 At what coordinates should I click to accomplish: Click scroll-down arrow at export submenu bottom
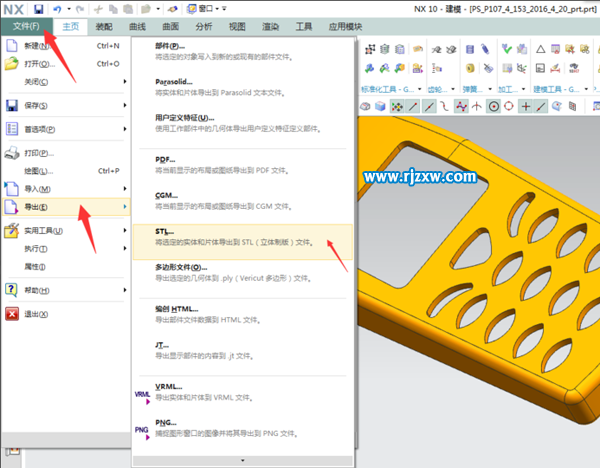(241, 460)
